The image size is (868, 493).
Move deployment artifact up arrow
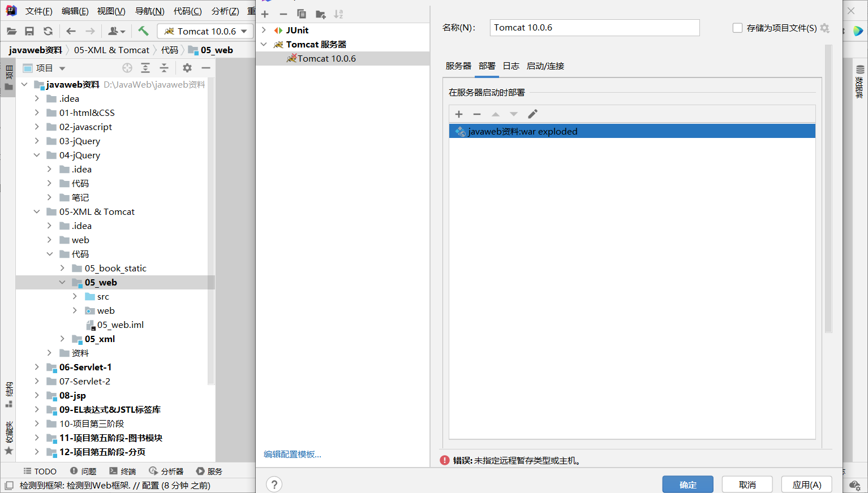coord(496,114)
